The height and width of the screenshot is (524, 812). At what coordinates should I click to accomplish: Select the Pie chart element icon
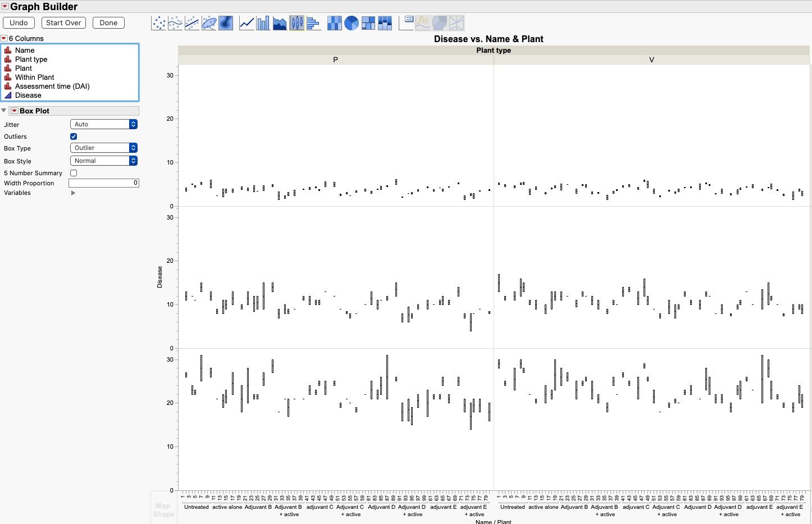tap(351, 22)
